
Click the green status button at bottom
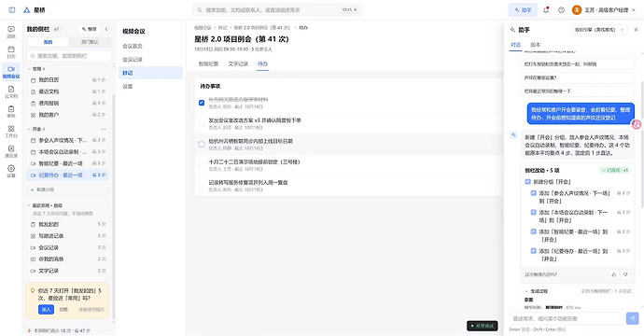[483, 326]
